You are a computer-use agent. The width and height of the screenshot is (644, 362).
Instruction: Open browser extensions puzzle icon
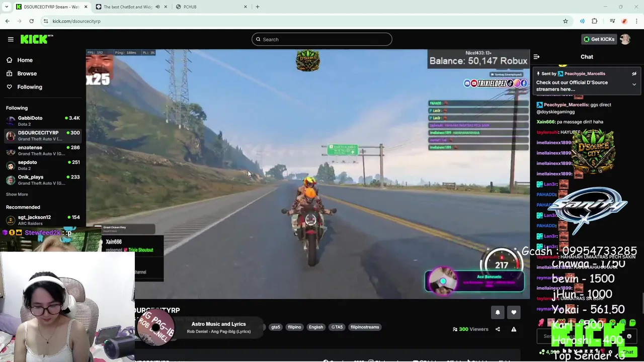tap(595, 21)
